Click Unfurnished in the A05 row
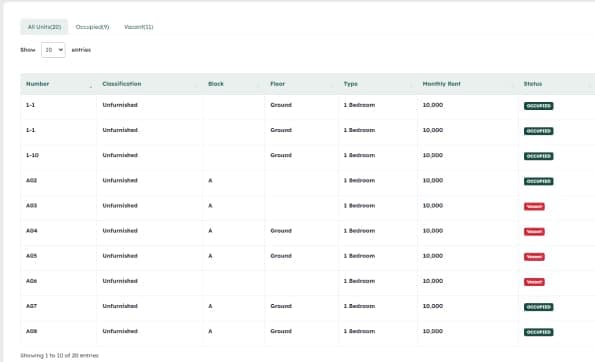Viewport: 595px width, 362px height. click(x=120, y=256)
